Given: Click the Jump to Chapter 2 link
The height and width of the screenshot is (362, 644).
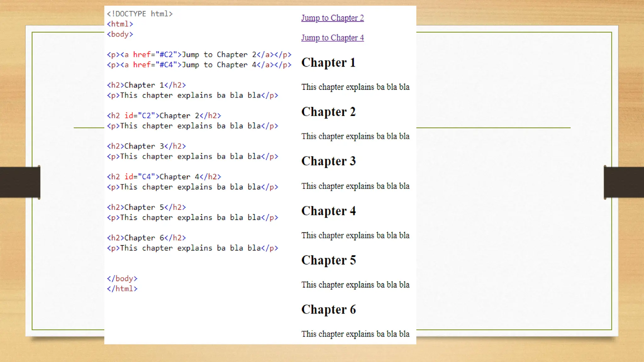Looking at the screenshot, I should click(332, 18).
